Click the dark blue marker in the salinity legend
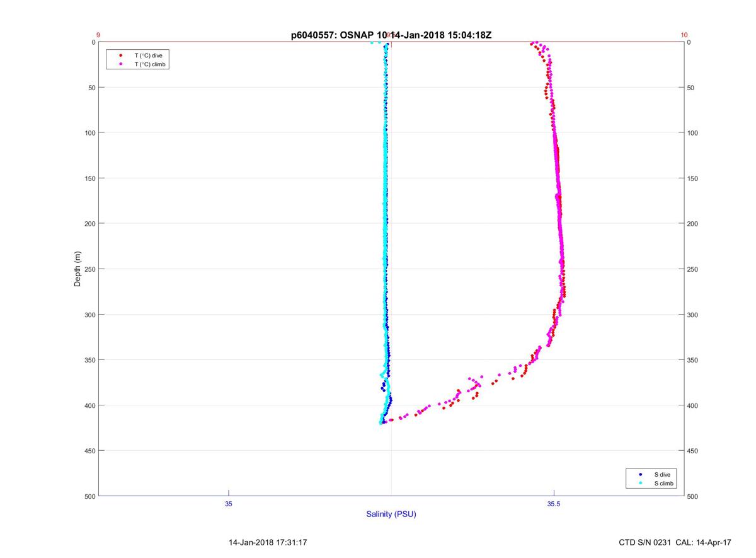Image resolution: width=756 pixels, height=558 pixels. (x=641, y=474)
